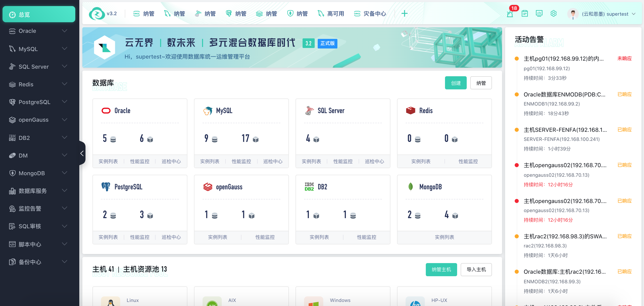
Task: Click the 导入主机 button
Action: [x=476, y=270]
